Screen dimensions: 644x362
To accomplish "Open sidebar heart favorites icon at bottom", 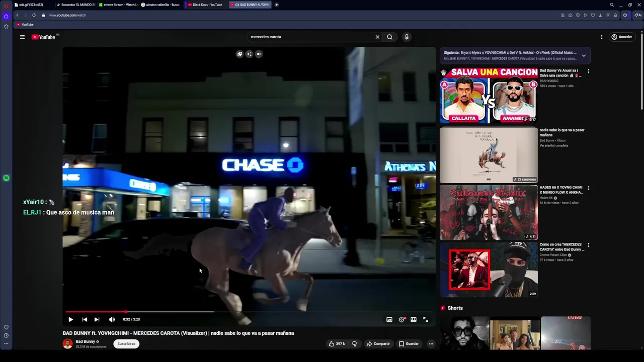I will [x=6, y=327].
